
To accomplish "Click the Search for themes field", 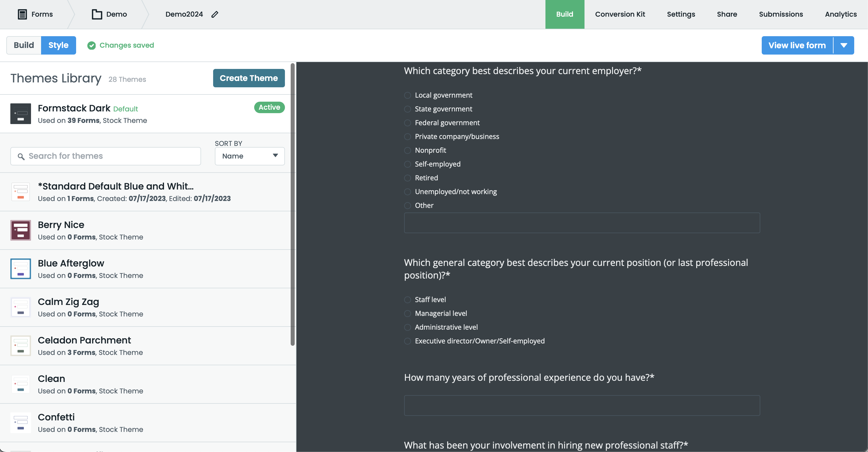I will click(105, 156).
